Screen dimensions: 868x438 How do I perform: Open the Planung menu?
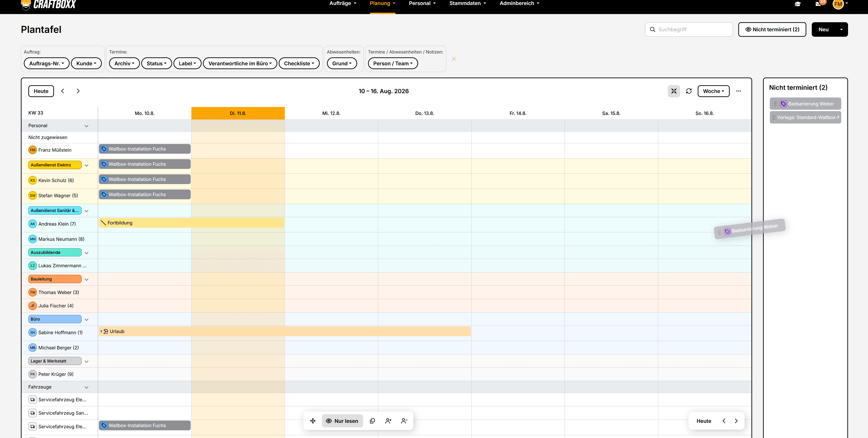coord(383,3)
